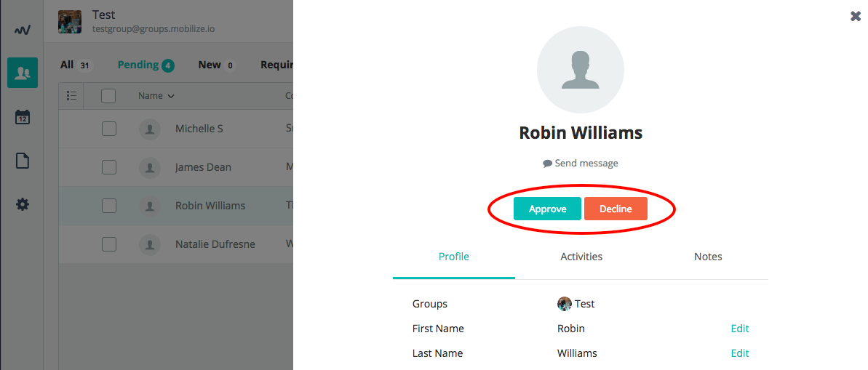
Task: Tick the checkbox for James Dean
Action: [109, 167]
